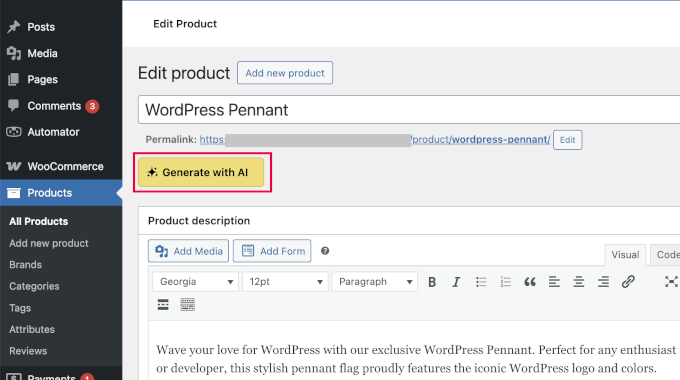Switch to the Visual editor tab

[x=625, y=255]
